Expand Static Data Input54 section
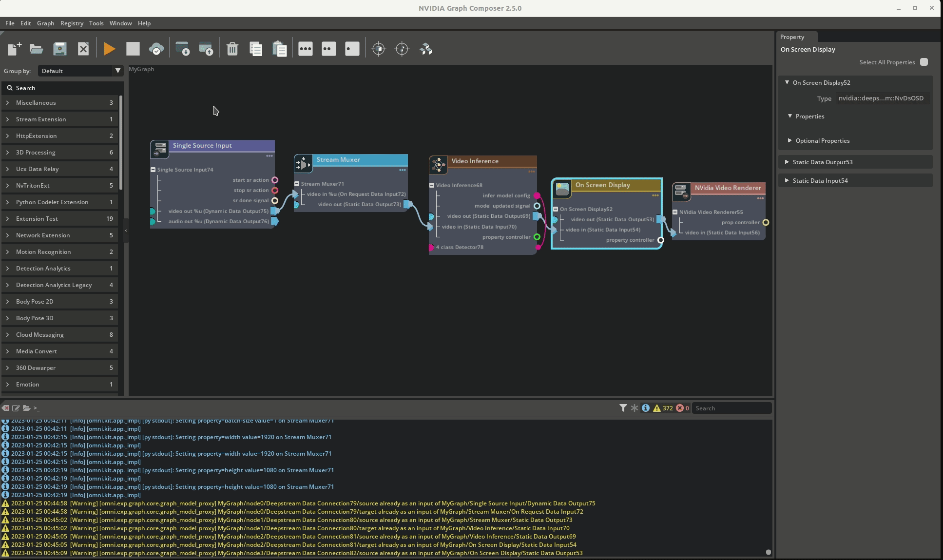 (x=787, y=180)
